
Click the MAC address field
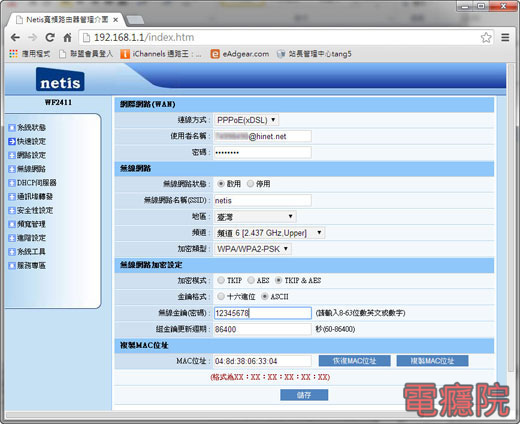pos(263,361)
